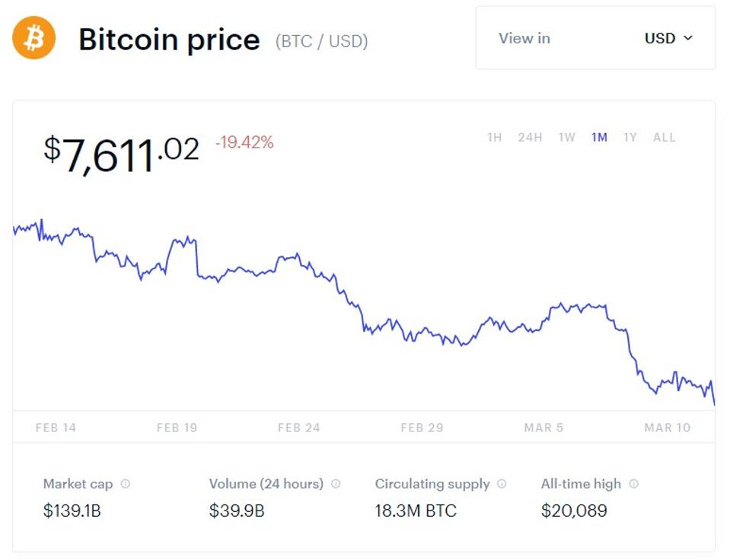Open the USD currency dropdown
Image resolution: width=730 pixels, height=560 pixels.
pos(668,38)
